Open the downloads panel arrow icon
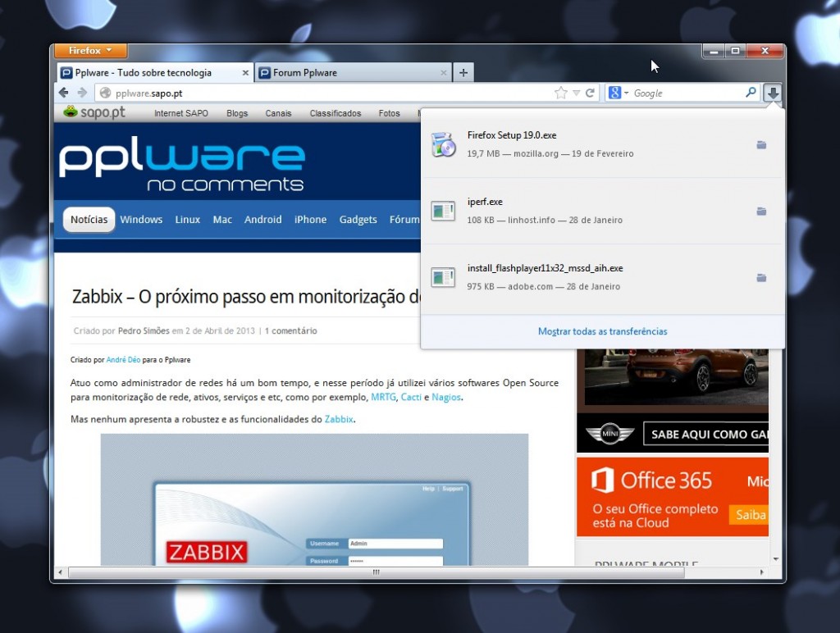The width and height of the screenshot is (840, 633). pos(772,93)
